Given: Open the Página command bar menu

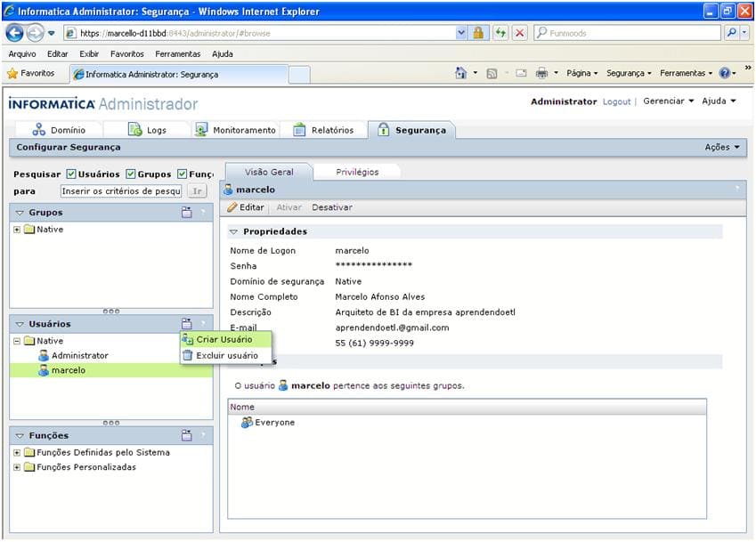Looking at the screenshot, I should tap(582, 73).
